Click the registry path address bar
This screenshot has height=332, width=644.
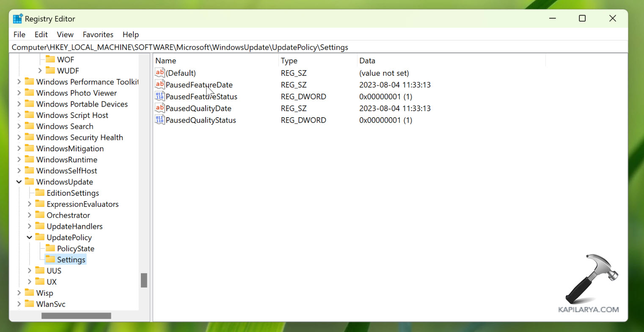pos(318,47)
